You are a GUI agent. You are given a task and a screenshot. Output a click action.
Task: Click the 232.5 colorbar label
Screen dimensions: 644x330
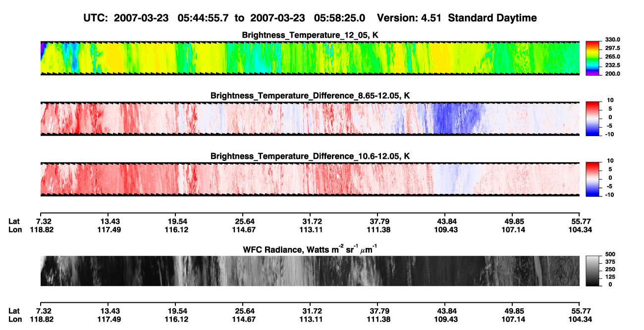(x=612, y=65)
